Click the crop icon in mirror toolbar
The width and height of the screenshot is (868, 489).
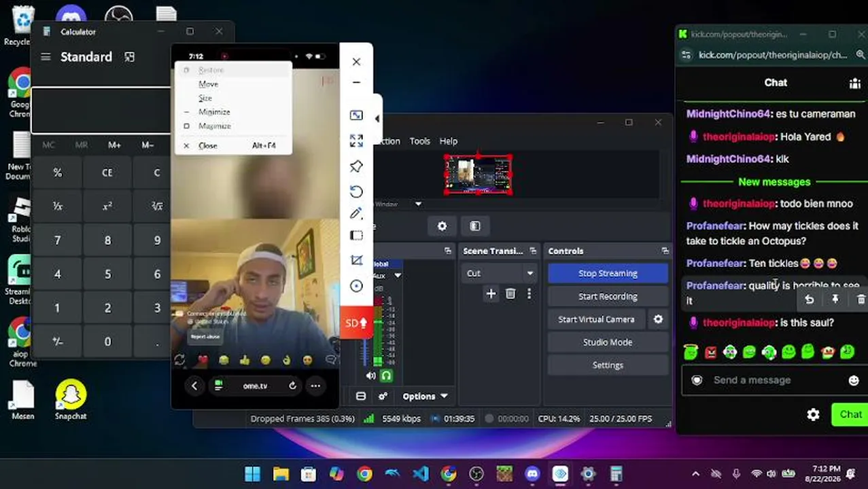(x=356, y=260)
